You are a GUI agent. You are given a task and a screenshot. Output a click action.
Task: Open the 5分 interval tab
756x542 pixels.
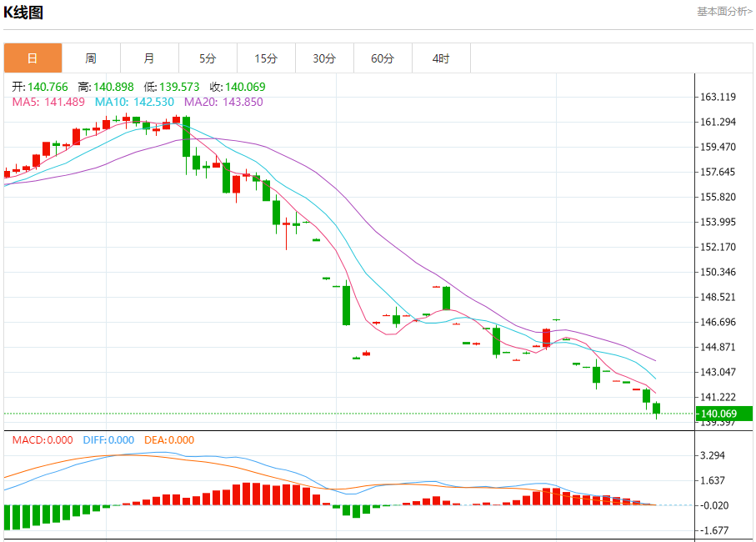[x=208, y=58]
